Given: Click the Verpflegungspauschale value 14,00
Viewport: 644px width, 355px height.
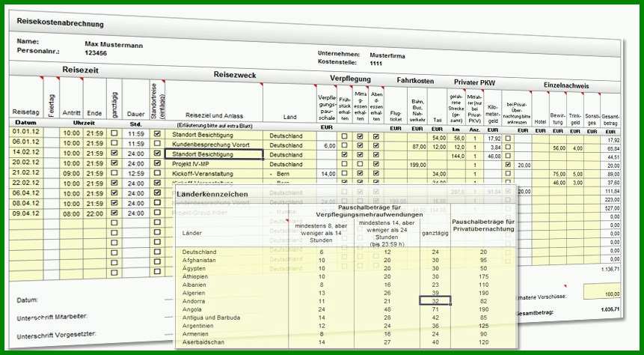Looking at the screenshot, I should tap(328, 174).
